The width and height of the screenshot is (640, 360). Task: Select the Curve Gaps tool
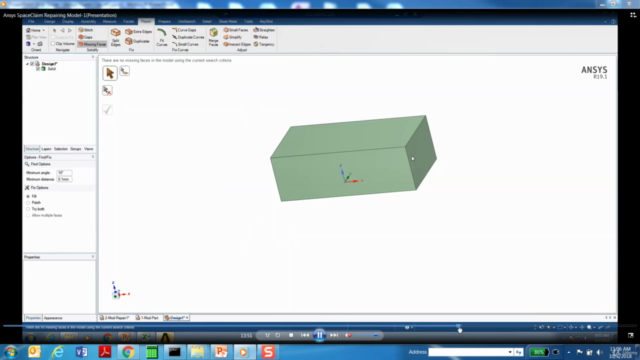coord(184,30)
